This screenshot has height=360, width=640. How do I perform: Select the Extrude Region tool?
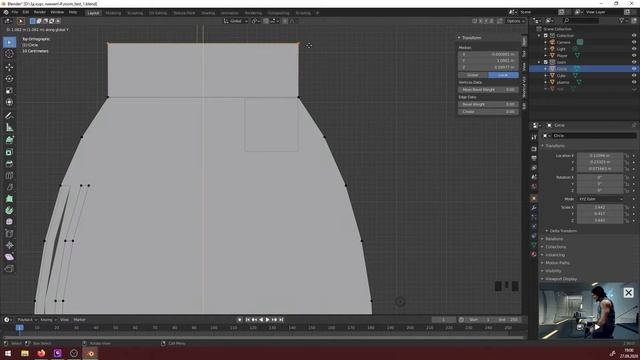(9, 140)
